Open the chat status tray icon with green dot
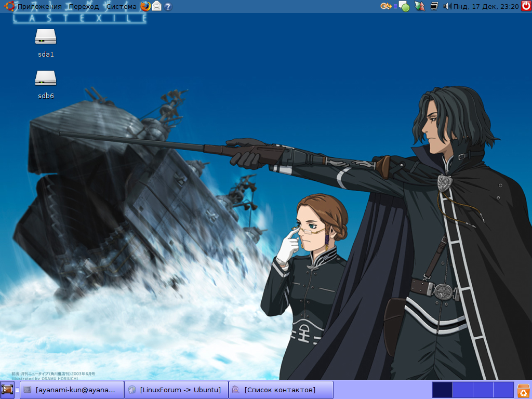 [404, 6]
